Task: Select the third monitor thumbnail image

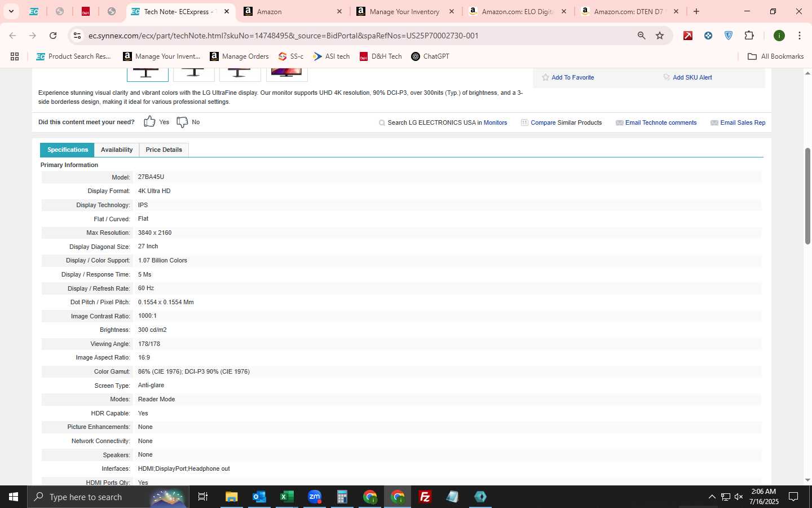Action: click(x=240, y=74)
